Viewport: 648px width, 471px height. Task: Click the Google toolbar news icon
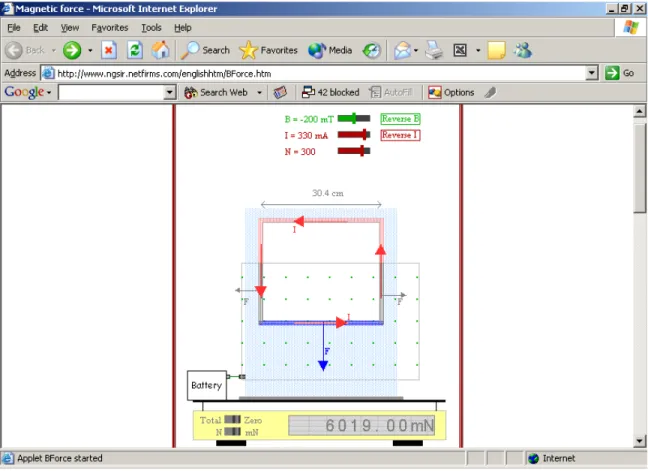[280, 92]
